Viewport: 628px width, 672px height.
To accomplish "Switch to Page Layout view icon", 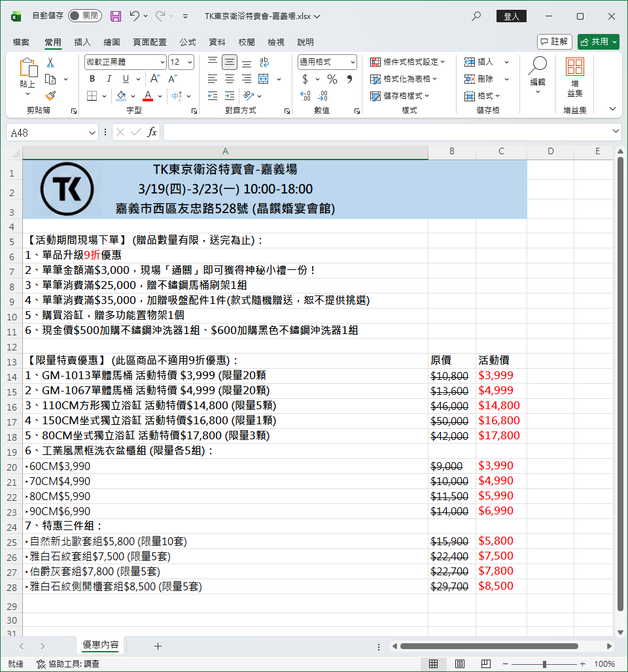I will (x=460, y=664).
